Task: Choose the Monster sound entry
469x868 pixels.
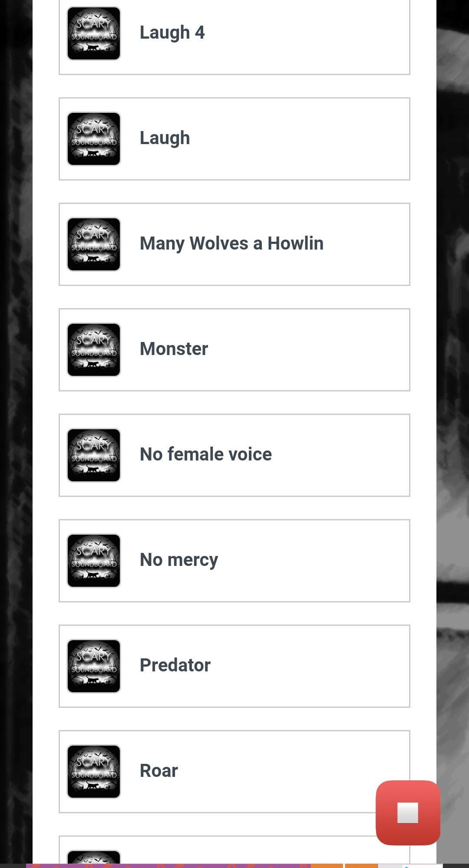Action: pyautogui.click(x=174, y=349)
